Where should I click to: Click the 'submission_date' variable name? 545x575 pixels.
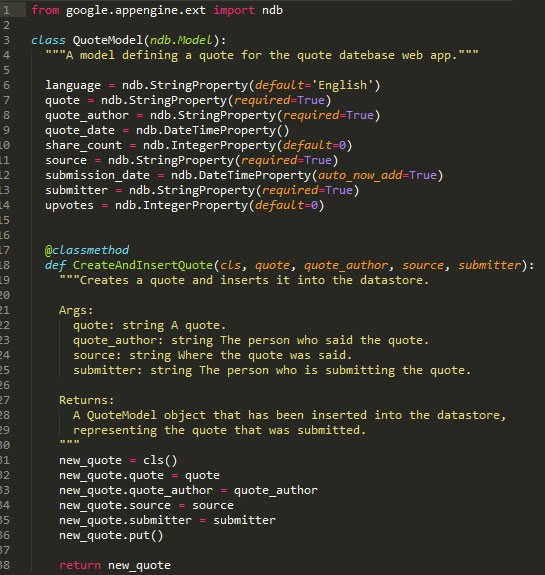point(97,176)
